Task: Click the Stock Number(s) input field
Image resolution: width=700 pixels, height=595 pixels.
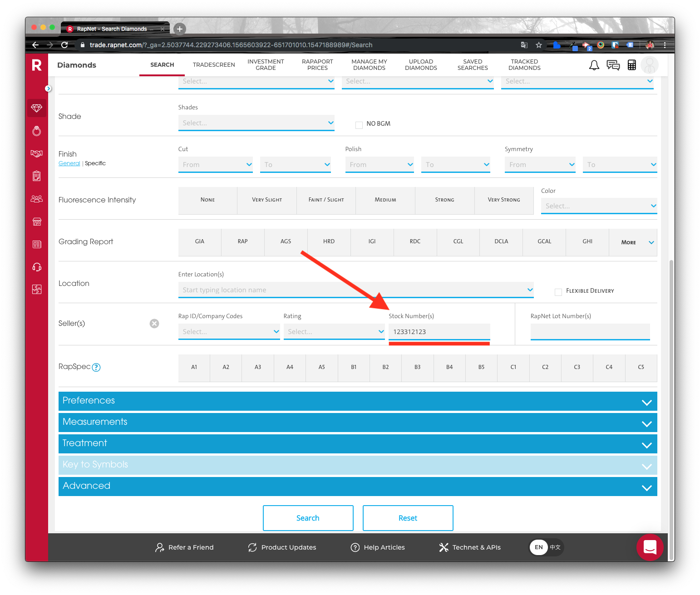Action: click(439, 332)
